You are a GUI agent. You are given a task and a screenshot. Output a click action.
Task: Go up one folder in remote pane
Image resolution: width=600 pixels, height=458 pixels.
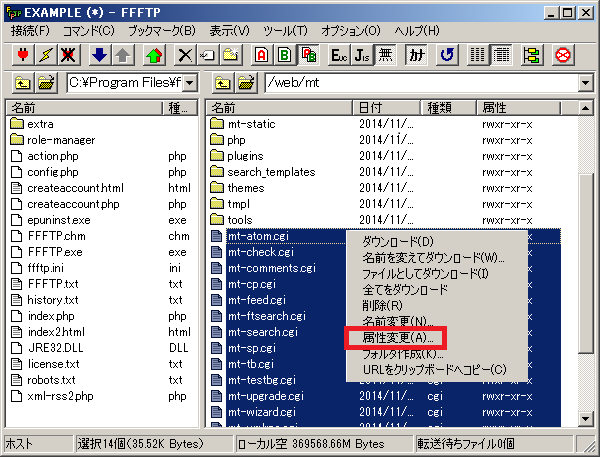coord(223,83)
